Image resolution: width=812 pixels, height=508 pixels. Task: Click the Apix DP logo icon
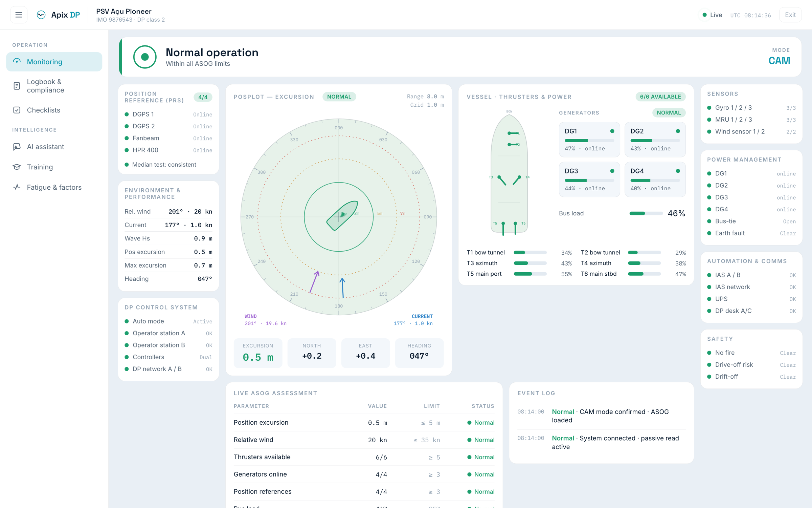[41, 15]
